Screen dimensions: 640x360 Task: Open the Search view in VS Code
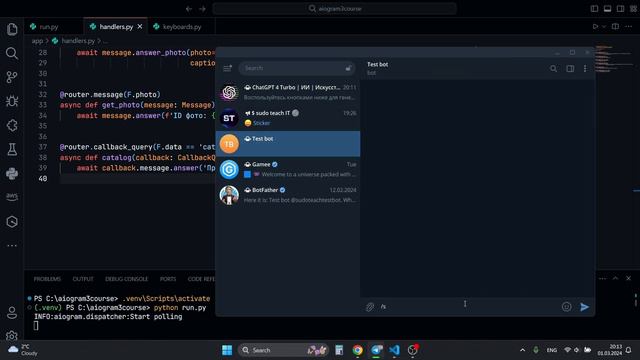[12, 53]
